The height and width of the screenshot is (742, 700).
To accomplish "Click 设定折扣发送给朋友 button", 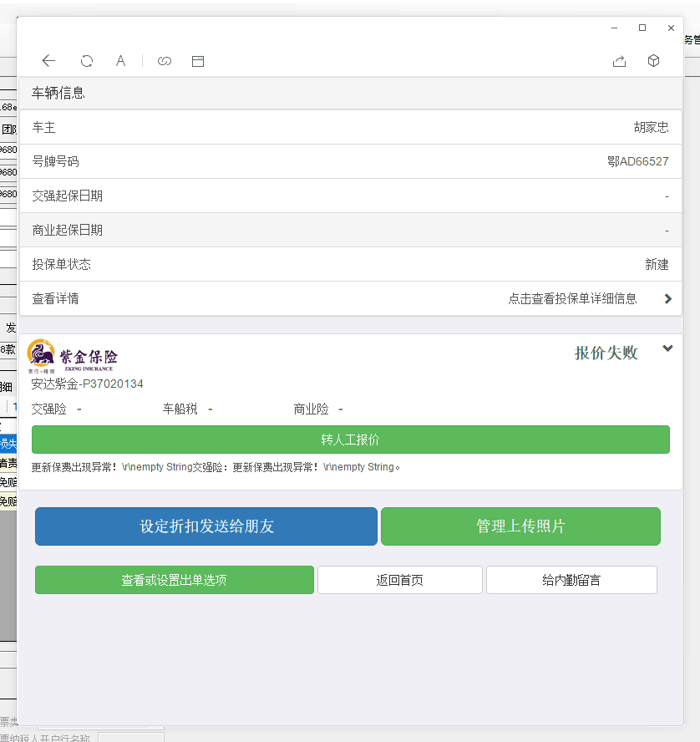I will pyautogui.click(x=206, y=526).
